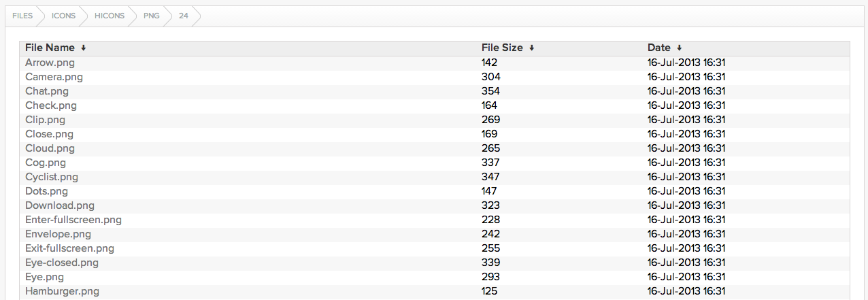Click the sort arrow beside File Size
Viewport: 868px width, 300px height.
pyautogui.click(x=531, y=48)
